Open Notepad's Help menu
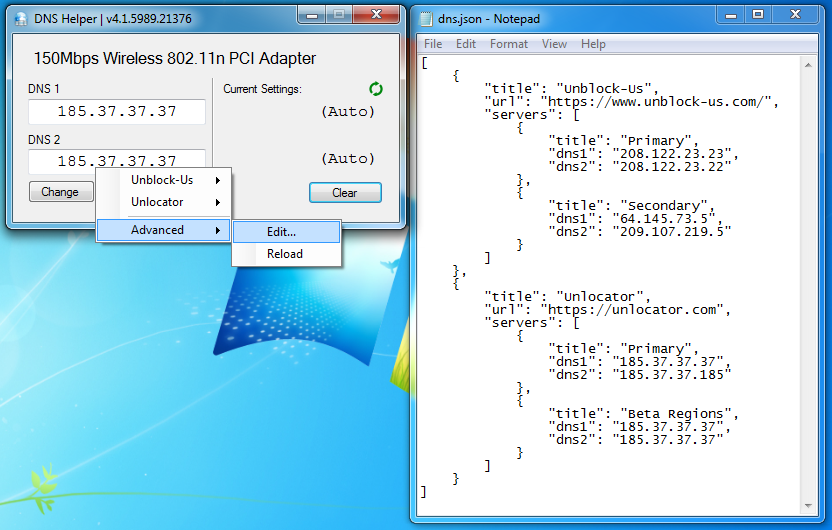Image resolution: width=832 pixels, height=530 pixels. 593,44
